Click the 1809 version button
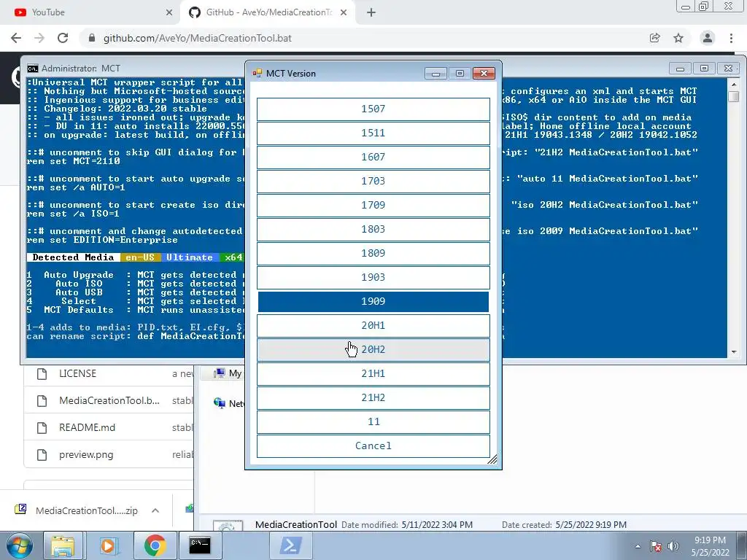 373,253
